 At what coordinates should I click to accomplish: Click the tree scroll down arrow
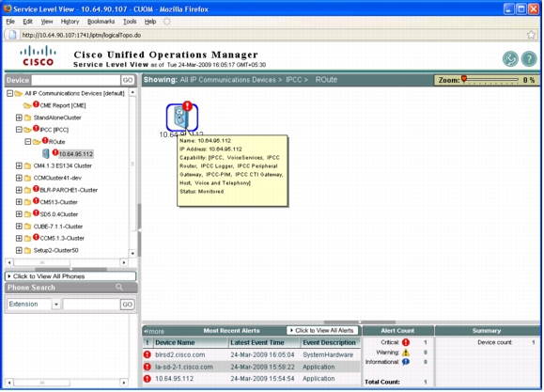coord(132,253)
